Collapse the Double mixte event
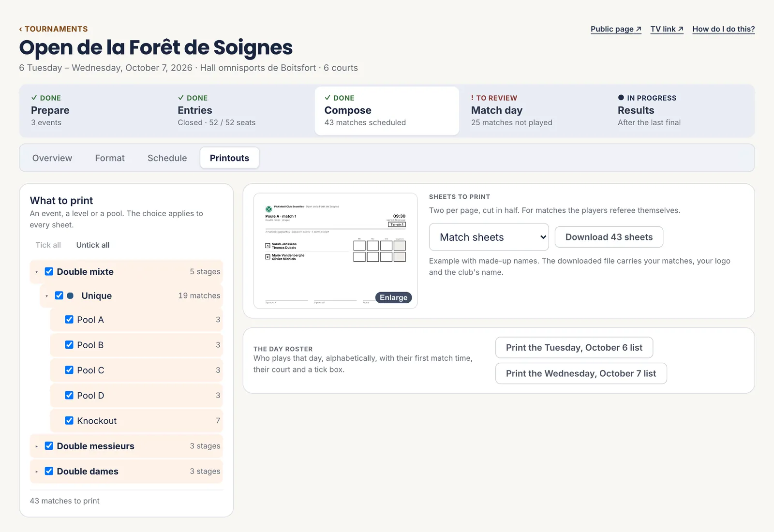 coord(37,272)
